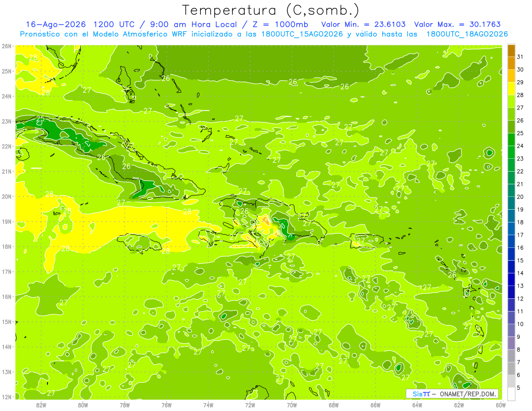The height and width of the screenshot is (411, 532).
Task: Click the '24N' latitude axis label
Action: click(7, 96)
